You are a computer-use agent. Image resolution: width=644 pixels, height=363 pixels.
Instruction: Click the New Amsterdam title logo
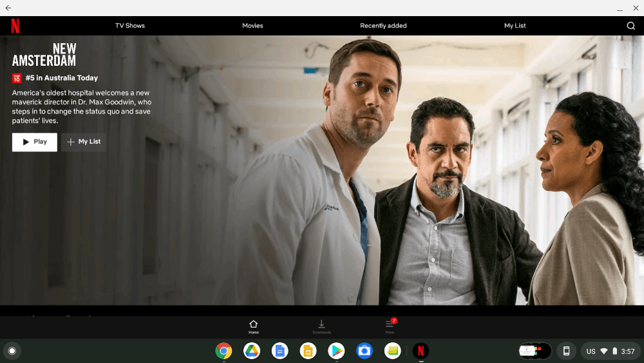coord(44,55)
